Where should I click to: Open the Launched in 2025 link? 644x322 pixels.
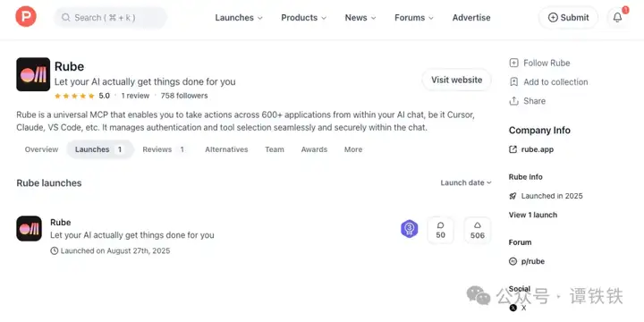[x=552, y=196]
